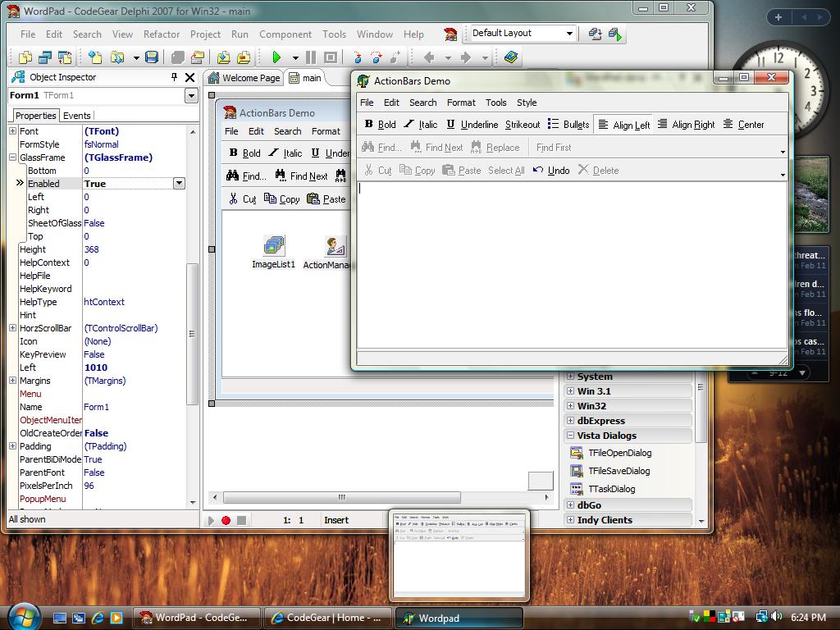Click the Wordpad taskbar preview thumbnail
840x630 pixels.
click(x=459, y=555)
